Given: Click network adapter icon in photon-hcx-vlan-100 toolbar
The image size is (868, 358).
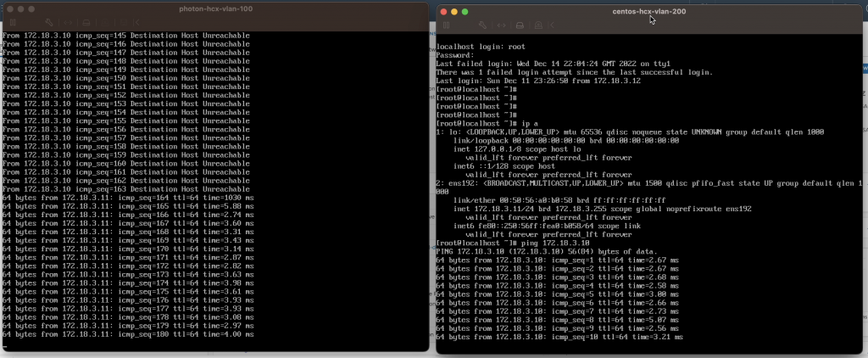Looking at the screenshot, I should [x=68, y=22].
